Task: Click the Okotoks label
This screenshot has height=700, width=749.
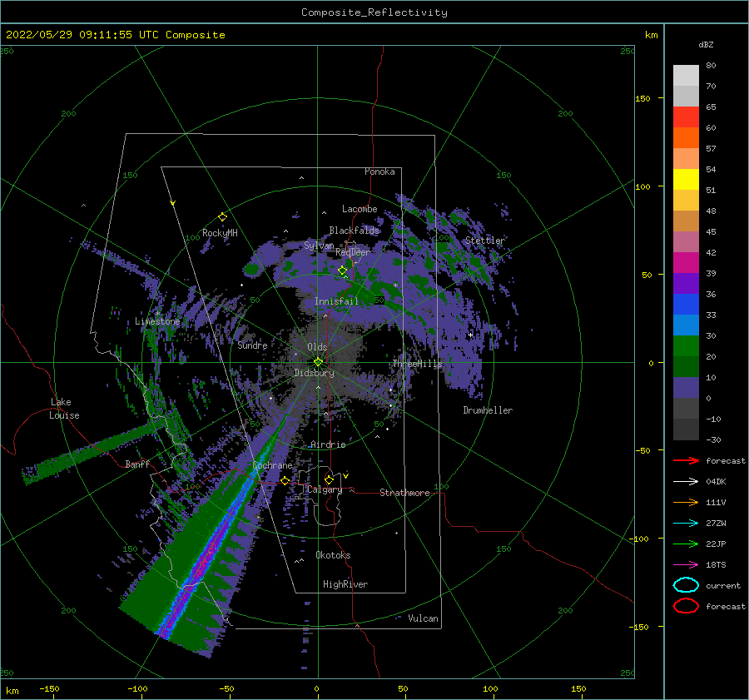Action: [x=333, y=555]
